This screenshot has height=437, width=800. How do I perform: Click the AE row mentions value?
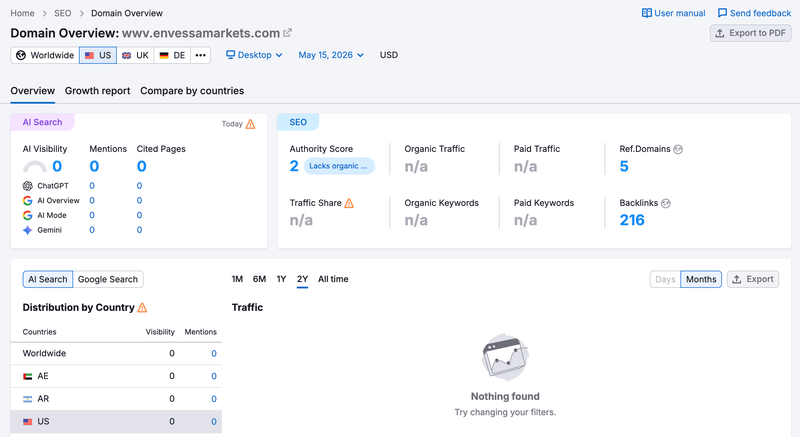tap(214, 376)
